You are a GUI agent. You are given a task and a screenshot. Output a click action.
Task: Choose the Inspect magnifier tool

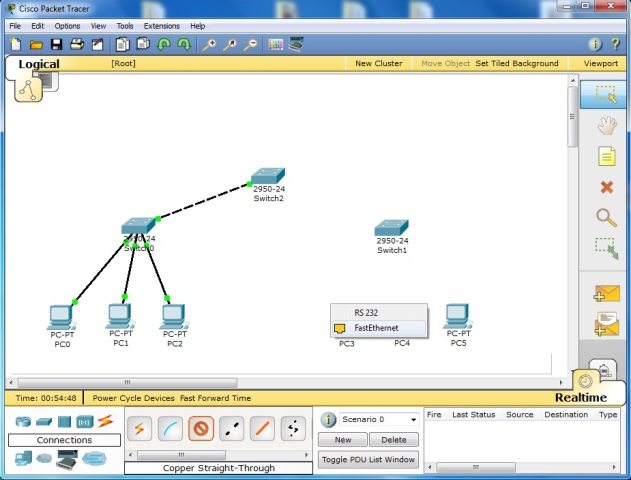point(606,217)
